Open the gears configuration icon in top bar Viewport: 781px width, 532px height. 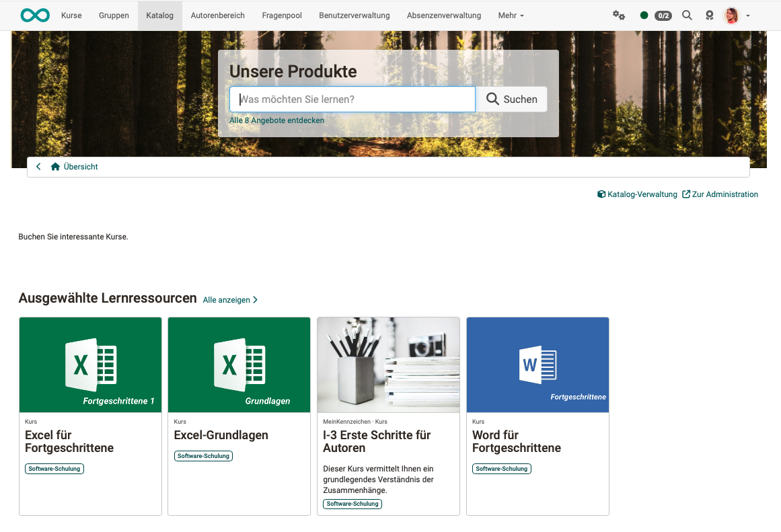point(619,14)
